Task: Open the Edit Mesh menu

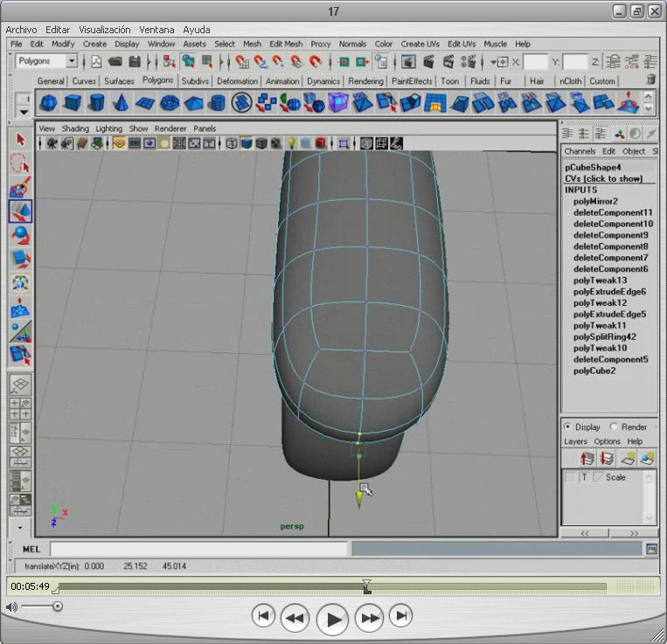Action: click(x=286, y=44)
